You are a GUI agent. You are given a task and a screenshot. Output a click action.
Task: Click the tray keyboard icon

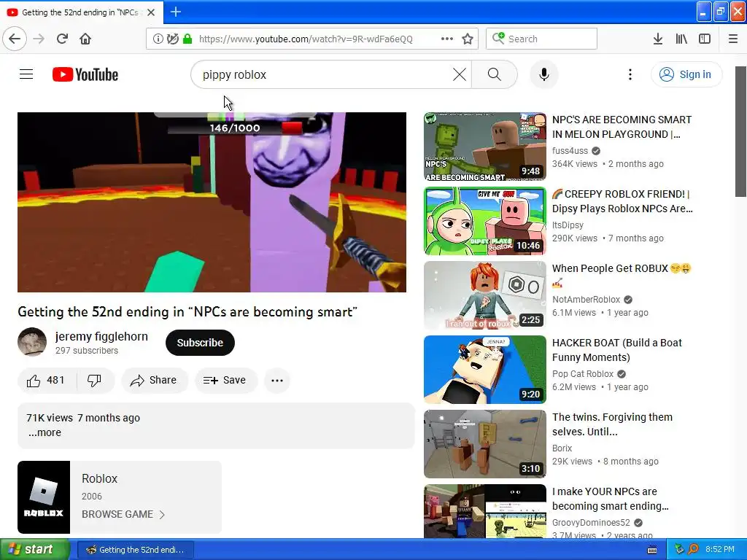click(652, 550)
